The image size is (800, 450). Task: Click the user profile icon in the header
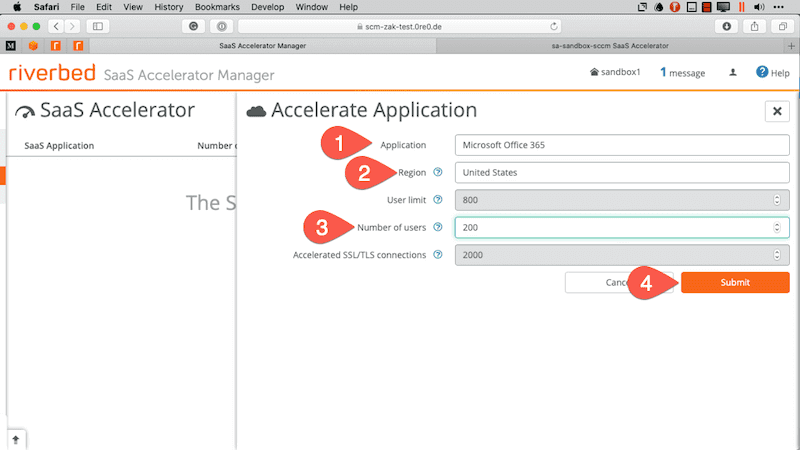732,72
